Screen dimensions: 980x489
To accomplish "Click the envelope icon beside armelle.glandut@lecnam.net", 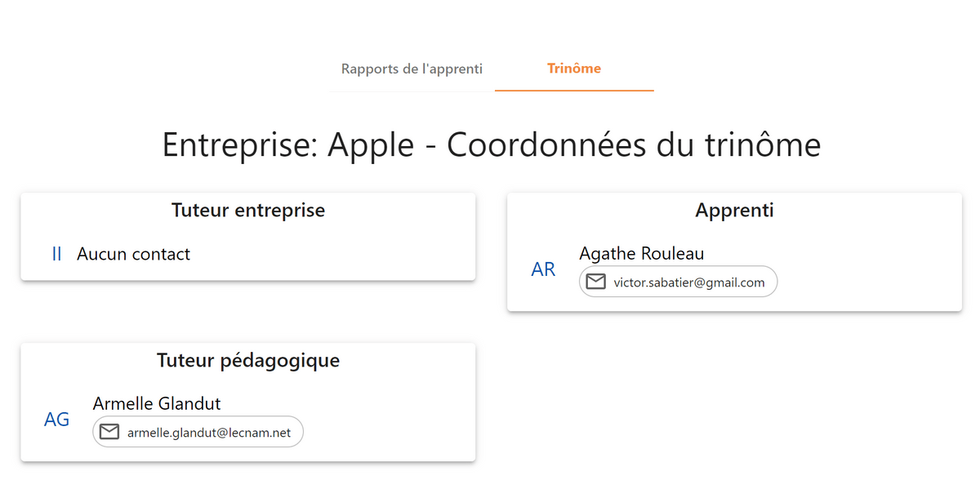I will [x=109, y=432].
